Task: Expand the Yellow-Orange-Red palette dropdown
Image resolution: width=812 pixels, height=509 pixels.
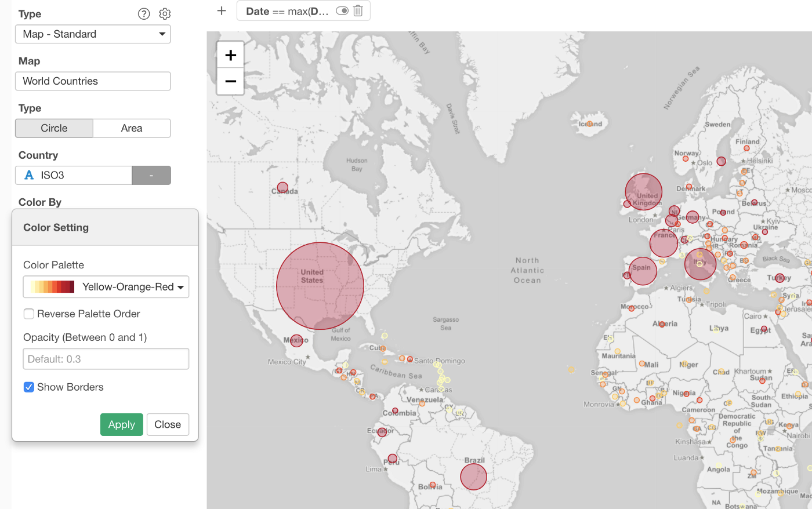Action: [x=180, y=287]
